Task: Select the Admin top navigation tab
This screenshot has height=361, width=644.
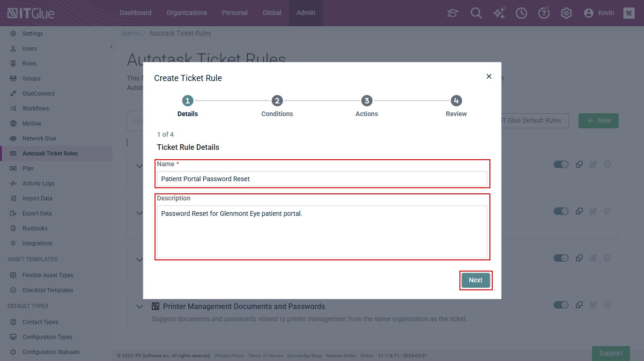Action: point(306,13)
